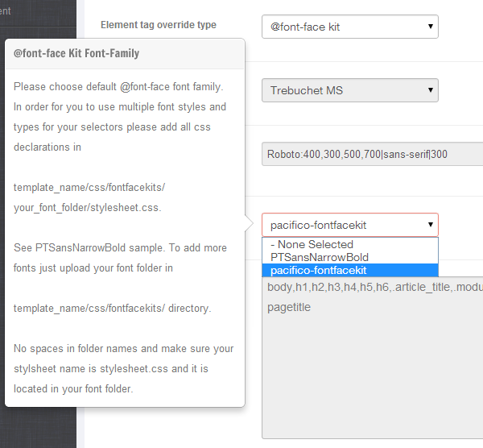Collapse the pacifico-fontfacekit dropdown
Image resolution: width=483 pixels, height=448 pixels.
click(350, 225)
